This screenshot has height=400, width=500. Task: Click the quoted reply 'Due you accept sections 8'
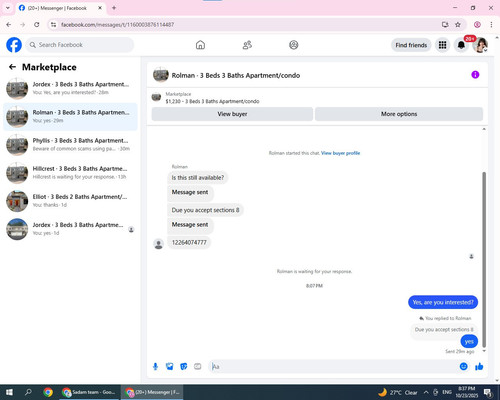[x=444, y=330]
